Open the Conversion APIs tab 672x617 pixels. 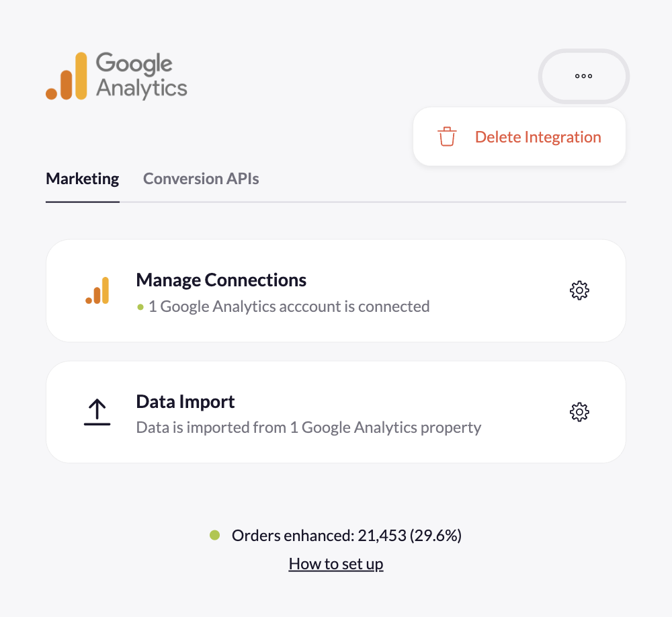pos(201,179)
